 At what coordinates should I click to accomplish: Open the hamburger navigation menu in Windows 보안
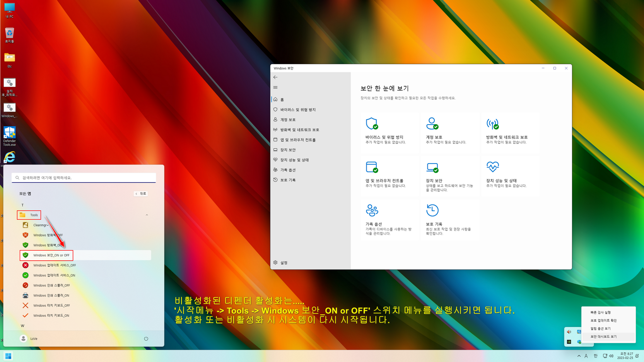point(275,87)
